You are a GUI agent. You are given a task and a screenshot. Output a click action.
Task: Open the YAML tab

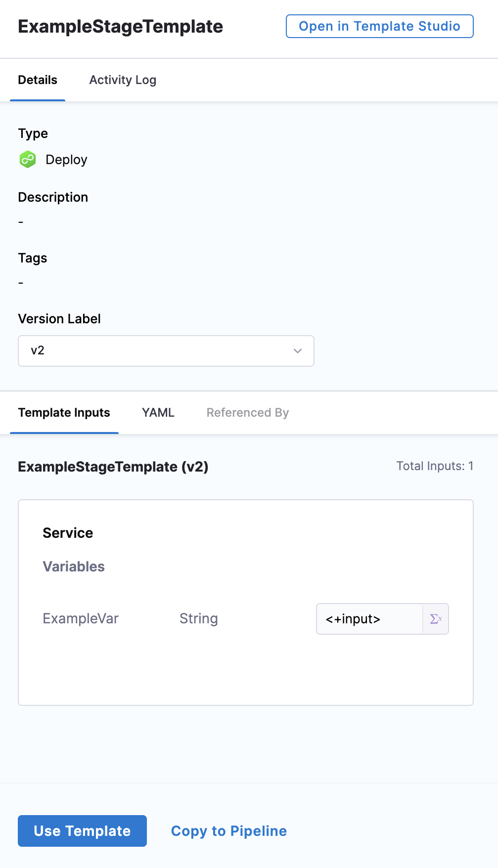pyautogui.click(x=158, y=413)
